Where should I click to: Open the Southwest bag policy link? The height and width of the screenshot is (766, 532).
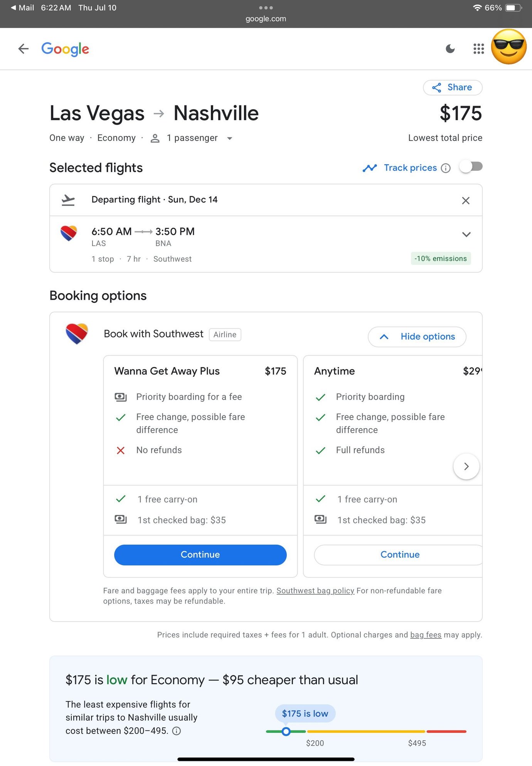(x=315, y=591)
